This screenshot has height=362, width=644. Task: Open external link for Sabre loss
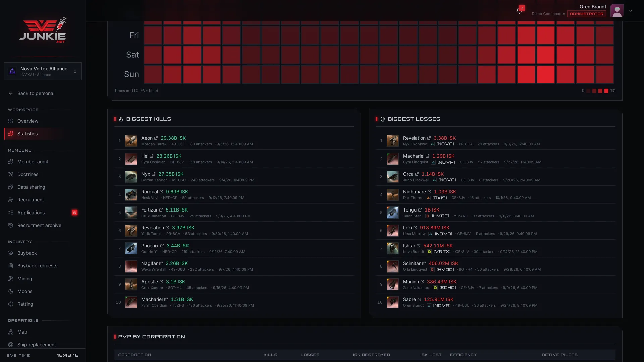tap(419, 299)
